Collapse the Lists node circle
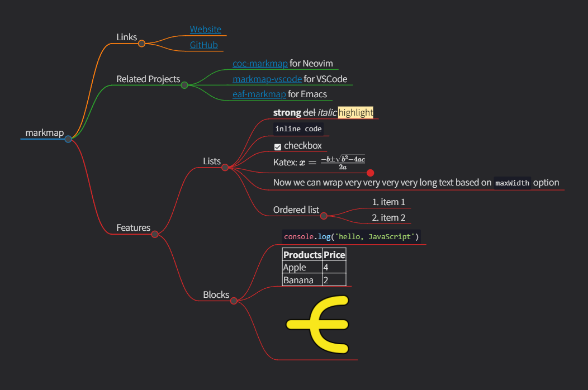 (x=225, y=167)
